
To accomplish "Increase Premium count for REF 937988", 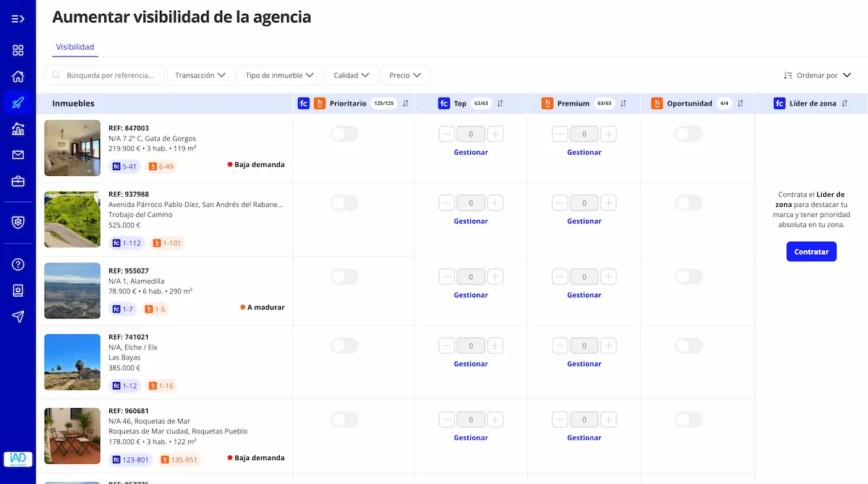I will tap(609, 203).
